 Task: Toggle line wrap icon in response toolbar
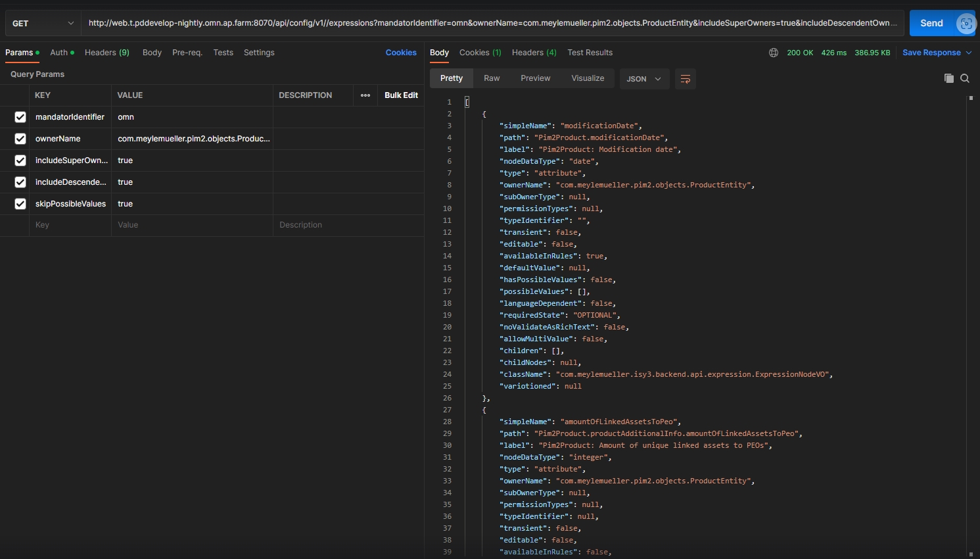(685, 79)
